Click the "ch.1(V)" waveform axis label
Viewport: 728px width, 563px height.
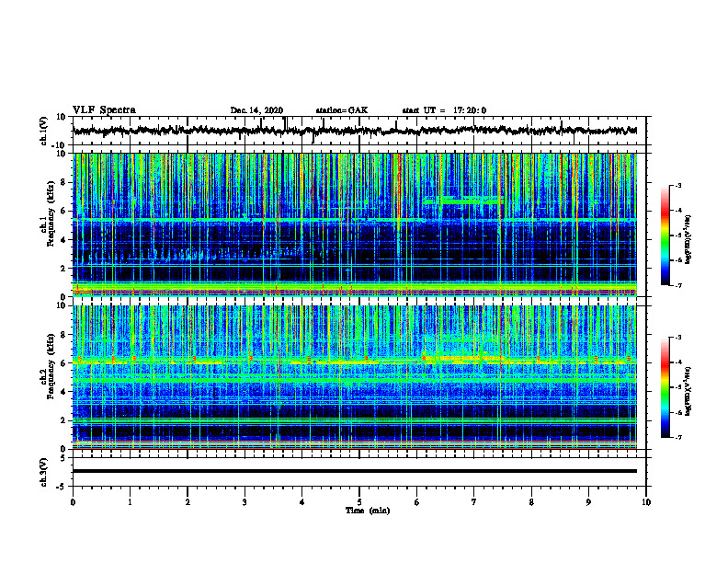[x=43, y=130]
